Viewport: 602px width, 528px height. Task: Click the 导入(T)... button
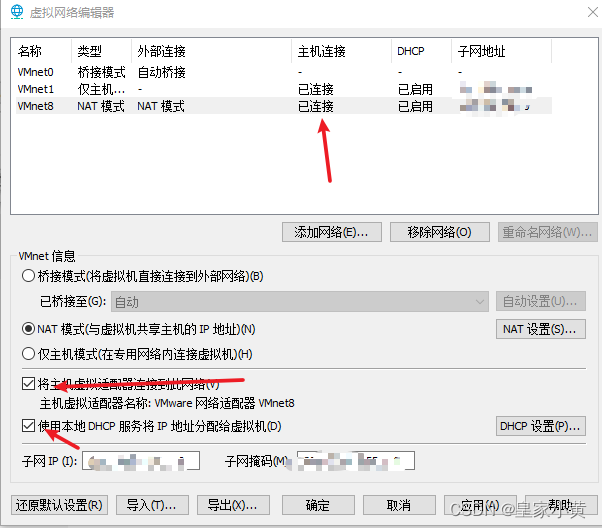[x=152, y=505]
